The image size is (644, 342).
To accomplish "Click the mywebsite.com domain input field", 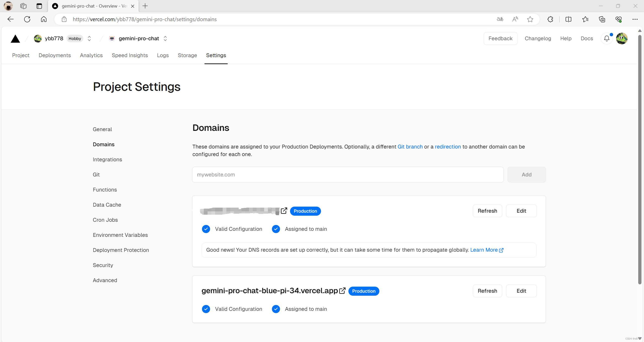I will [x=348, y=175].
